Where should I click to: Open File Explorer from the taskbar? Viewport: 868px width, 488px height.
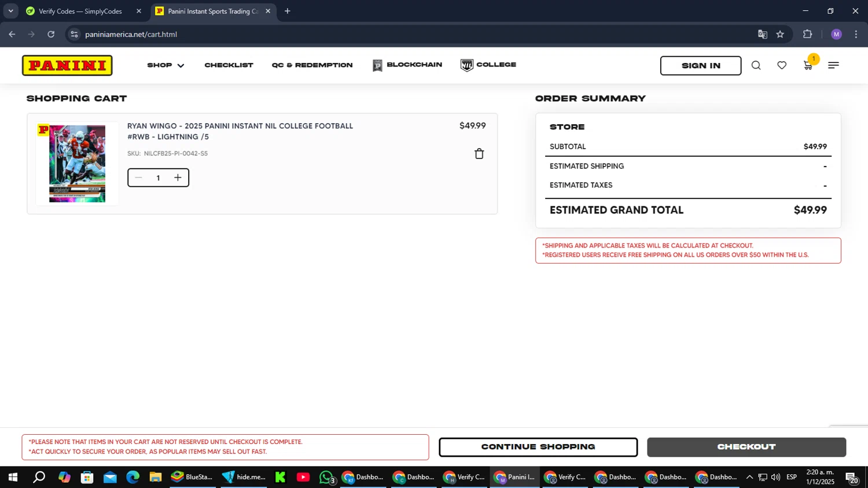[x=155, y=477]
